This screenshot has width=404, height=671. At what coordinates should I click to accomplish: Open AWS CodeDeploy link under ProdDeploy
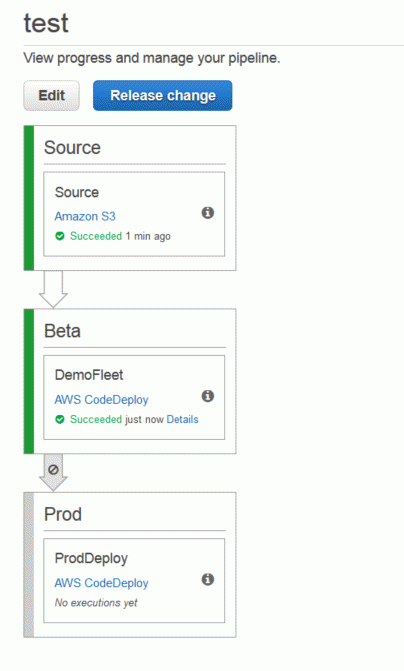point(101,583)
